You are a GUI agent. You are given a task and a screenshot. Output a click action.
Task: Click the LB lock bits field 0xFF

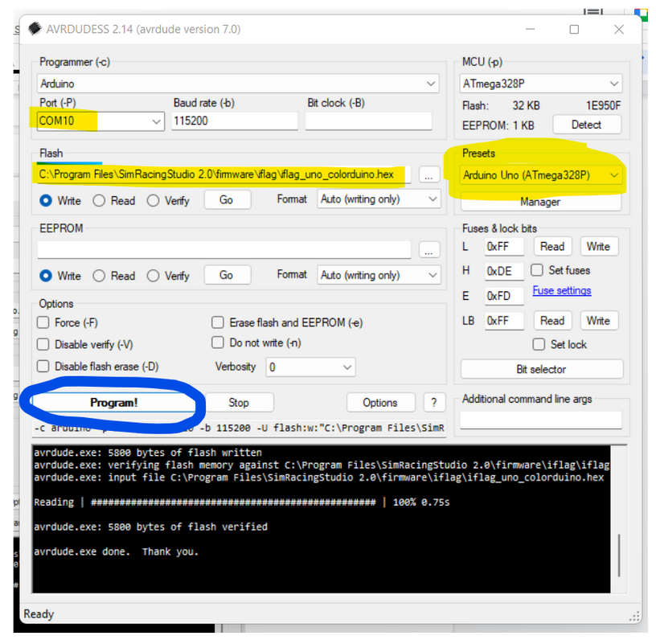[x=504, y=321]
